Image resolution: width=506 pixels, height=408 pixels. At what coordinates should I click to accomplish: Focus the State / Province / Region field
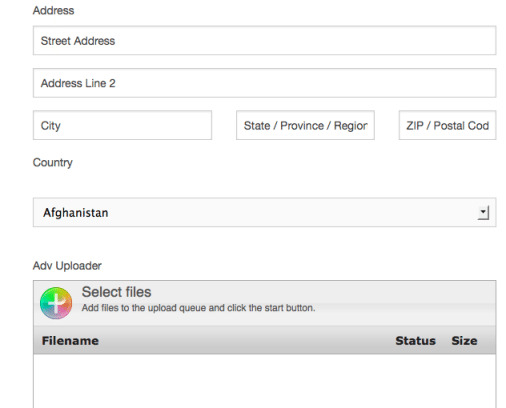(305, 125)
